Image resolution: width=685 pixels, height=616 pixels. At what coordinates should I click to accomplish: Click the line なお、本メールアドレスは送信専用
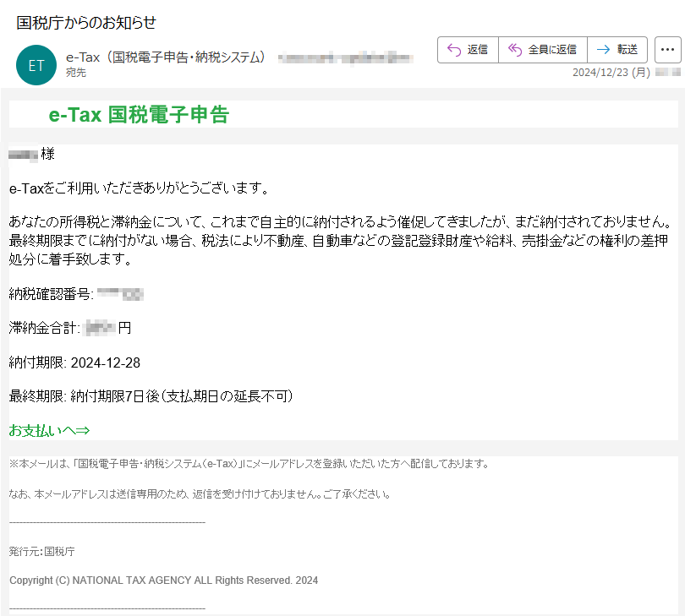click(200, 494)
